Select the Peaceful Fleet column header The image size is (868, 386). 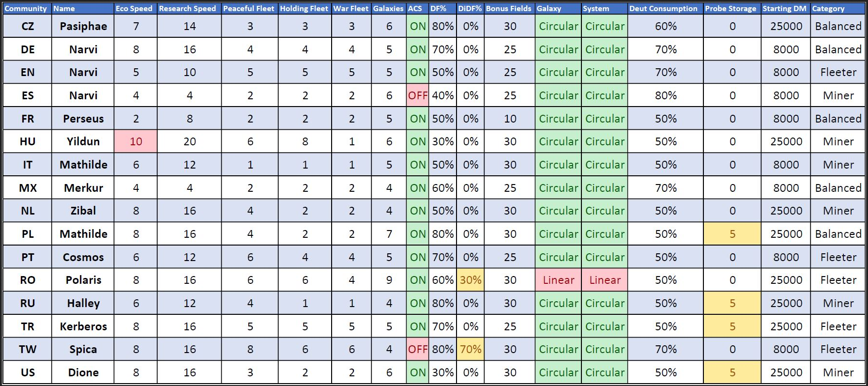[248, 8]
